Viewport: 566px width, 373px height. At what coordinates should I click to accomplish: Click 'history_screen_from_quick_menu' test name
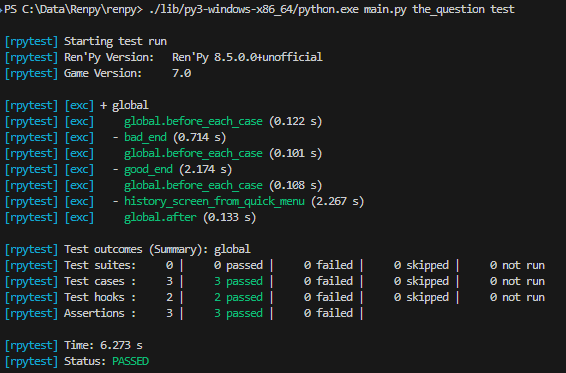214,201
